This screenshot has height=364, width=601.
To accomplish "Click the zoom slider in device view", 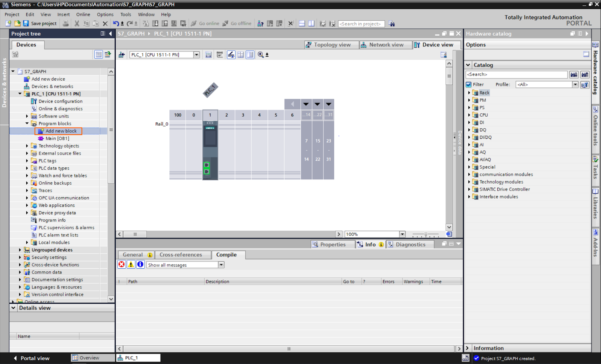I will (x=426, y=234).
